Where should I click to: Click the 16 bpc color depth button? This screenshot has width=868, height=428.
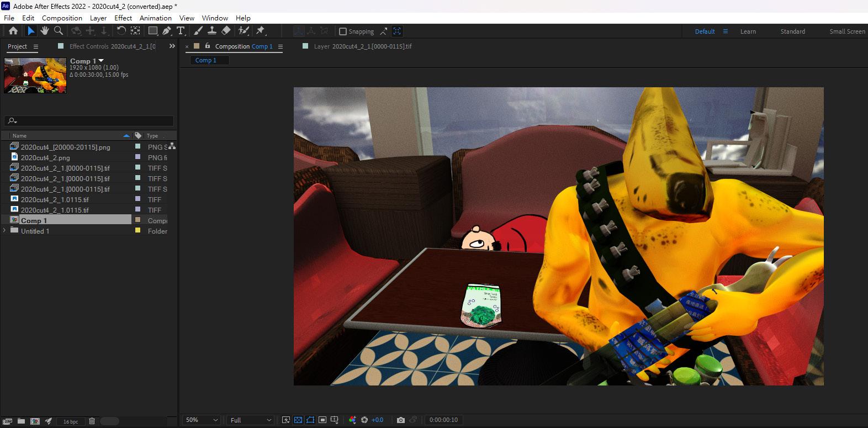pos(70,421)
